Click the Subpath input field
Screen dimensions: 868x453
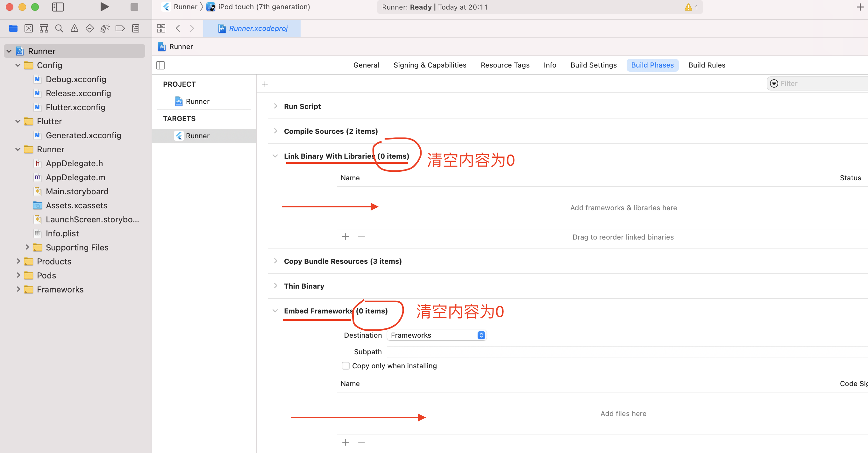click(x=627, y=352)
